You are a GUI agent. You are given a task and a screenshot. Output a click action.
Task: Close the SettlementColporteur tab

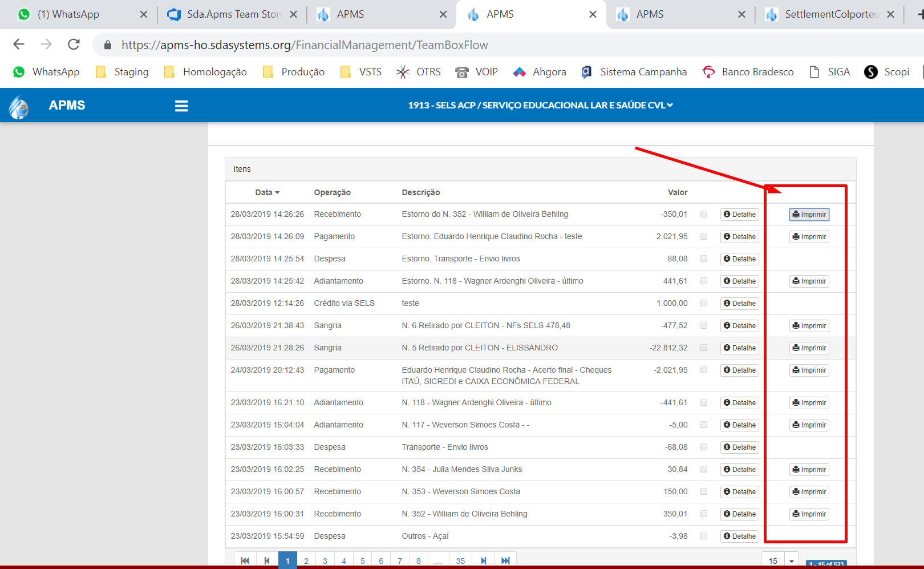(x=891, y=14)
